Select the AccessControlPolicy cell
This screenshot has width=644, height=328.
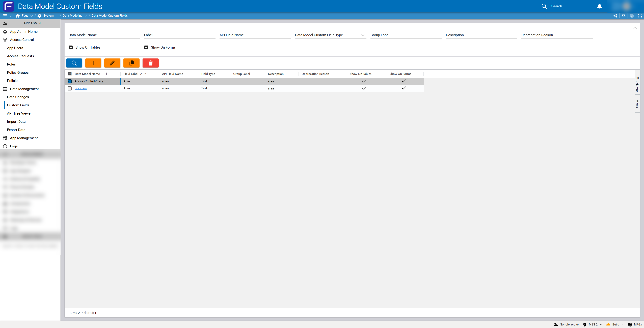(x=93, y=81)
